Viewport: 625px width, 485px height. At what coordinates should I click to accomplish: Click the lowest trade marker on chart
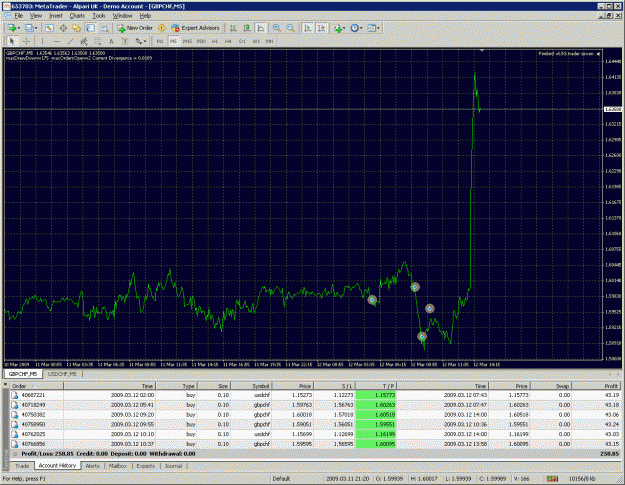pyautogui.click(x=422, y=337)
